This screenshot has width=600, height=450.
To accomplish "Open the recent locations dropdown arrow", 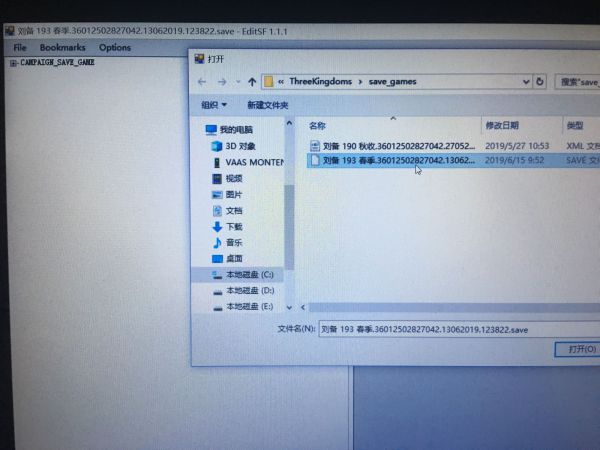I will [x=236, y=82].
